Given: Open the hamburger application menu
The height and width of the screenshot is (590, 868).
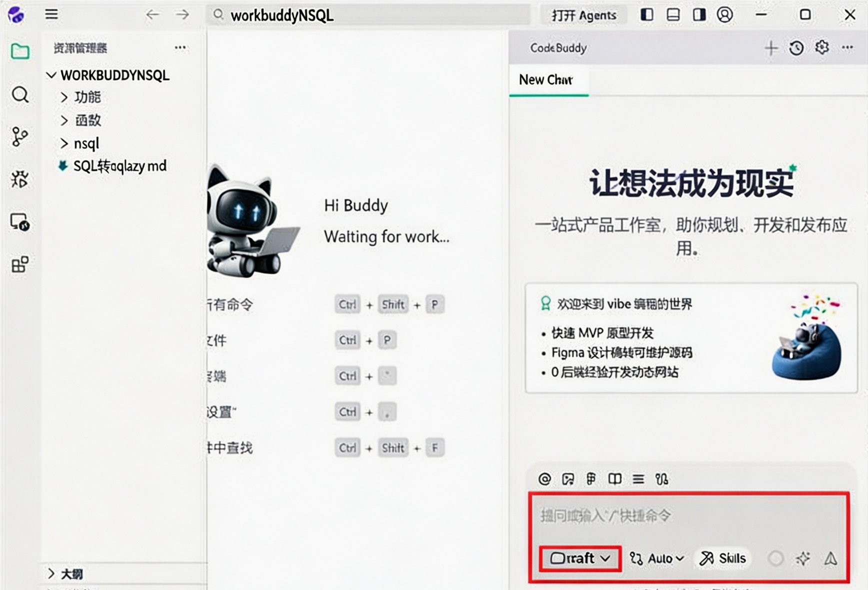Looking at the screenshot, I should click(x=51, y=14).
